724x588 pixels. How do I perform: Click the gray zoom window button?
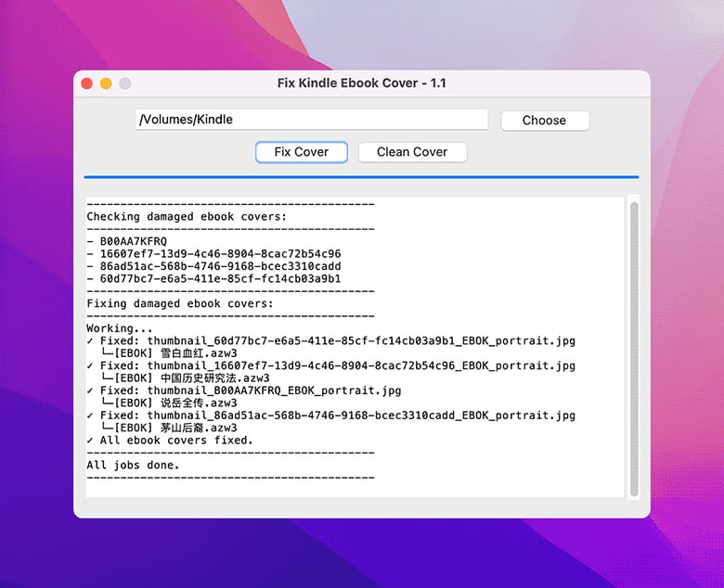[124, 83]
